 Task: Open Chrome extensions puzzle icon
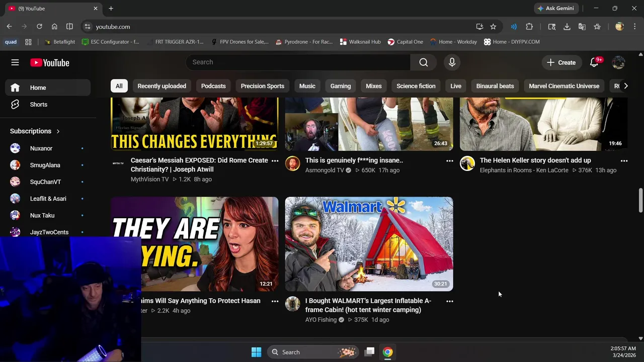(529, 27)
